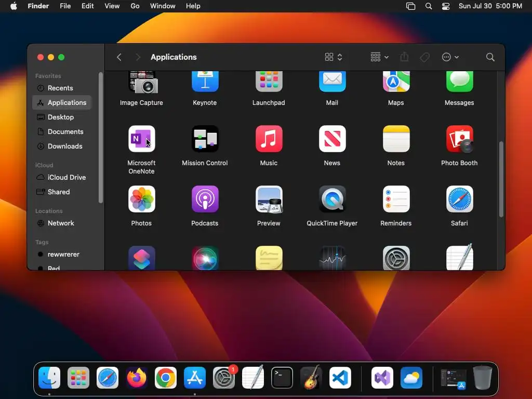Select the Photo Booth icon
Viewport: 532px width, 399px height.
459,139
